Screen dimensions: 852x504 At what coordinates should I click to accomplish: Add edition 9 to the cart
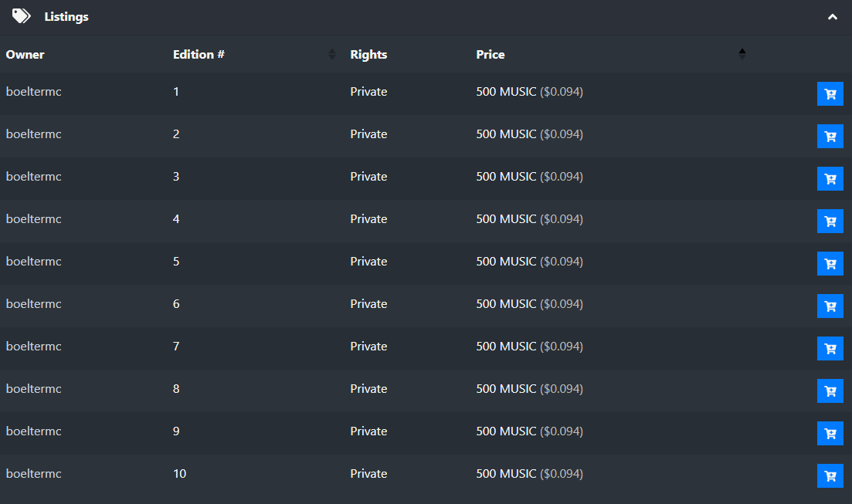click(830, 433)
